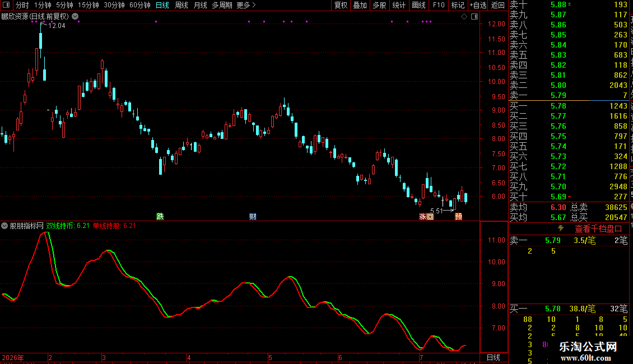Select the 15分钟 period tab
This screenshot has width=633, height=364.
pos(88,5)
